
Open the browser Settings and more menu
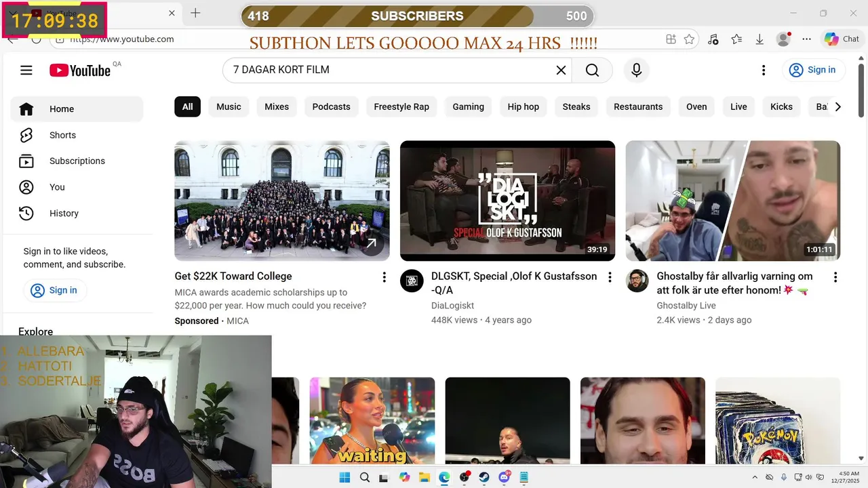pyautogui.click(x=806, y=39)
